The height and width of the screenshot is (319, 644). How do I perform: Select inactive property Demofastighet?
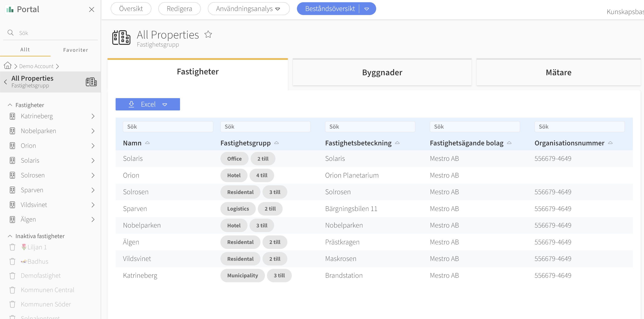click(41, 276)
